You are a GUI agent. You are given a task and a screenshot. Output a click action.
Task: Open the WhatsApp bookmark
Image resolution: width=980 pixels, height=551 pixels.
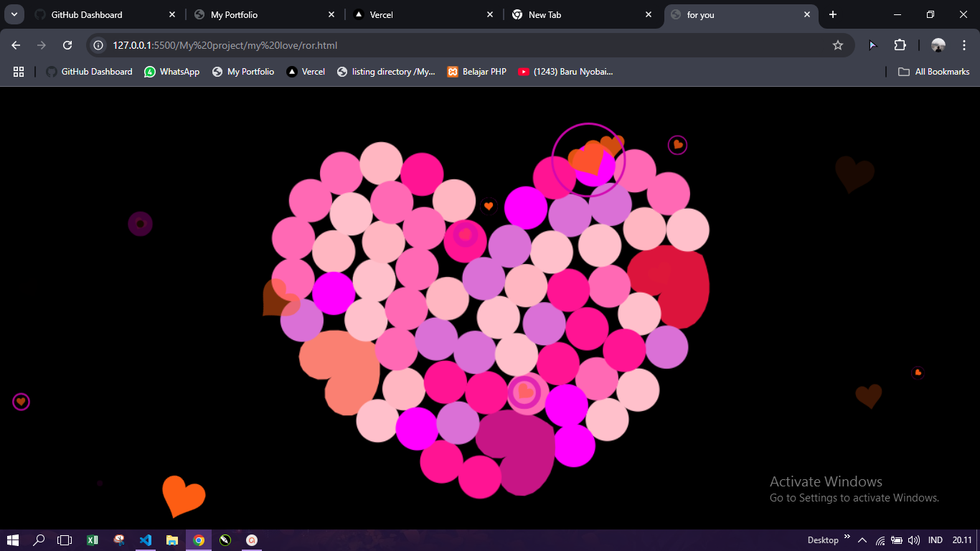tap(172, 72)
